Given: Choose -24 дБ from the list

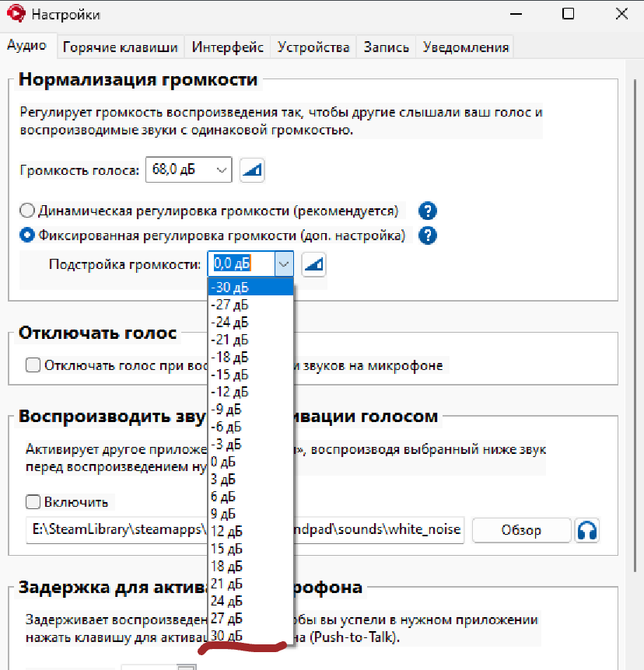Looking at the screenshot, I should click(x=250, y=323).
